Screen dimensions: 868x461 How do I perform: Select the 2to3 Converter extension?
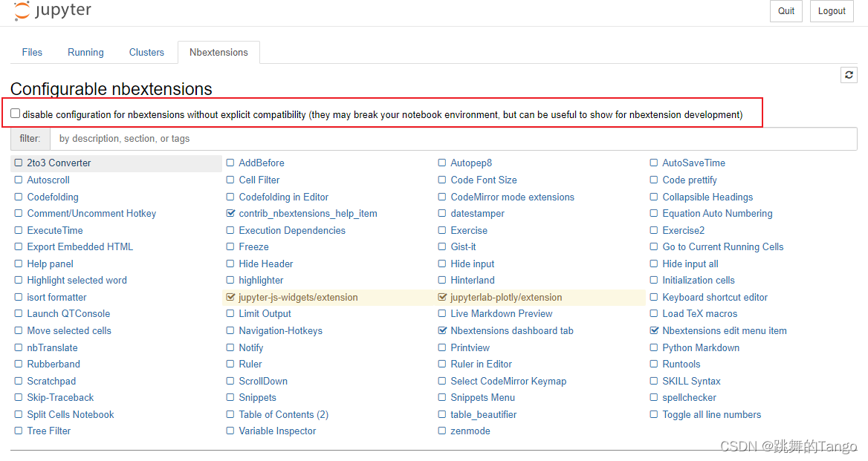pyautogui.click(x=59, y=163)
